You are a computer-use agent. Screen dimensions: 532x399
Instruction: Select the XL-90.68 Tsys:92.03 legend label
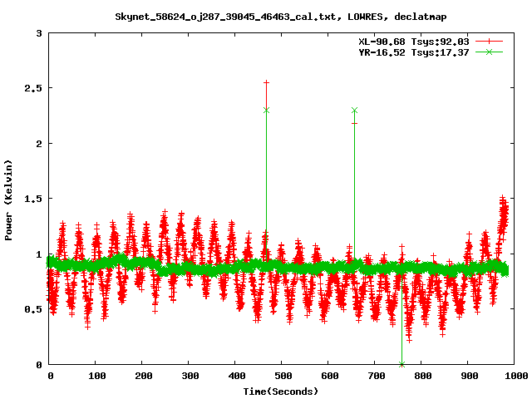414,42
